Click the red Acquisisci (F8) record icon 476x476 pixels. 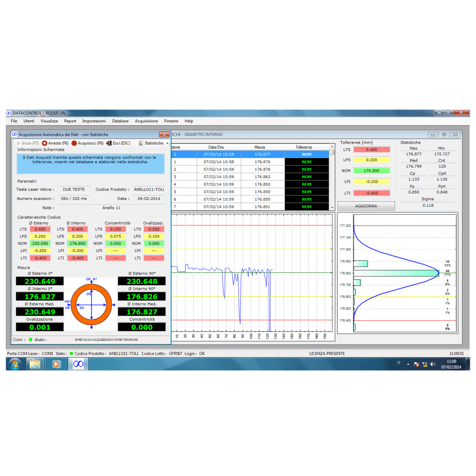74,143
